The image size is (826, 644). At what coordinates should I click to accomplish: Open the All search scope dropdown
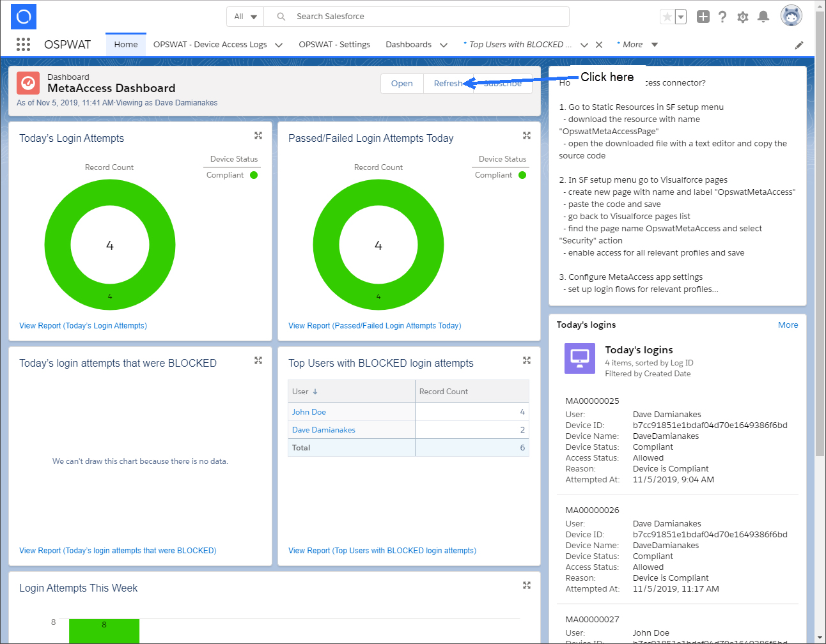(245, 17)
